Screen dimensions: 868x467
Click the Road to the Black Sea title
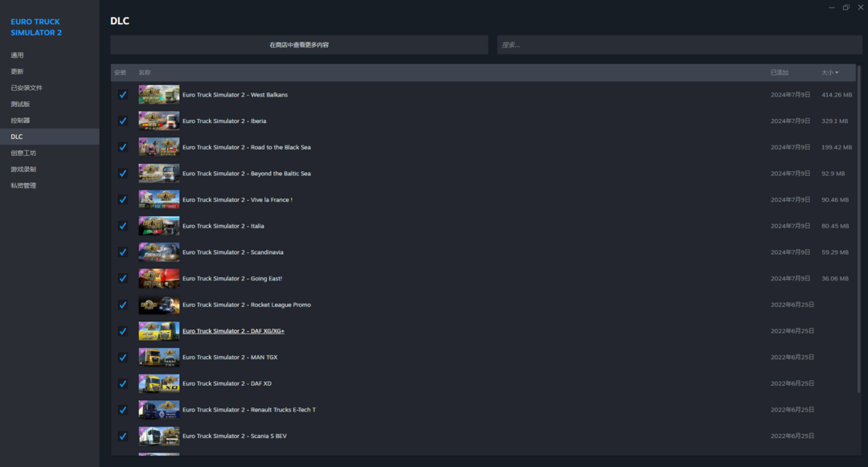[247, 147]
